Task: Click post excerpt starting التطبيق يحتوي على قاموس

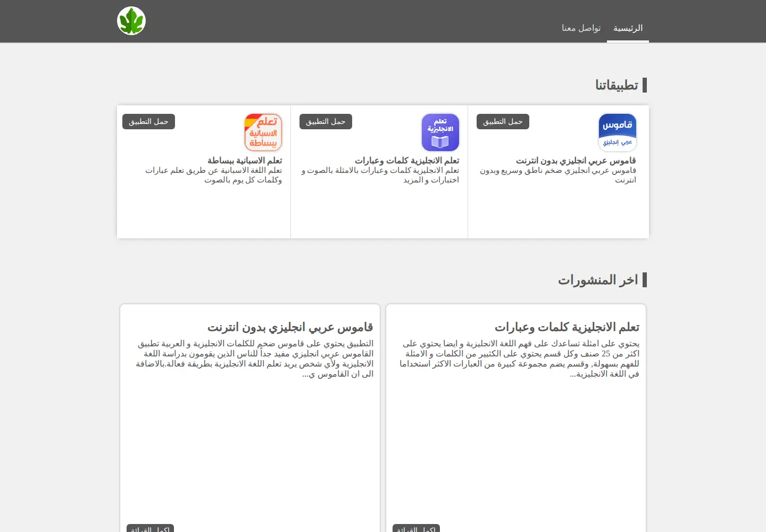Action: (254, 359)
